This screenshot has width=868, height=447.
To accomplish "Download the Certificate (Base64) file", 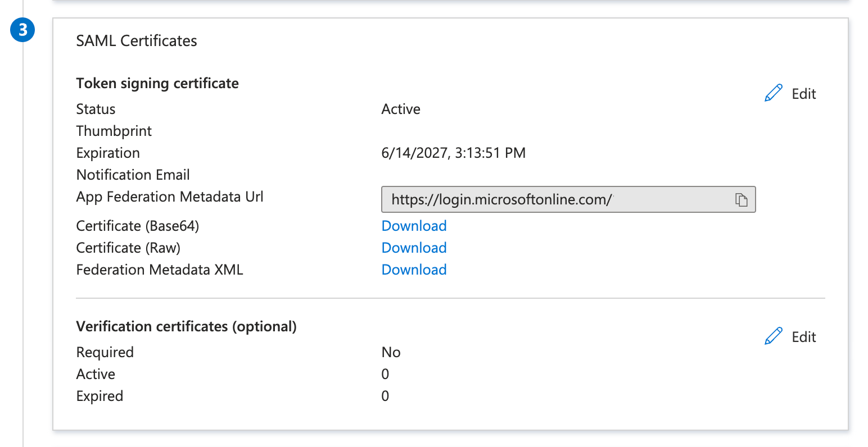I will [414, 226].
